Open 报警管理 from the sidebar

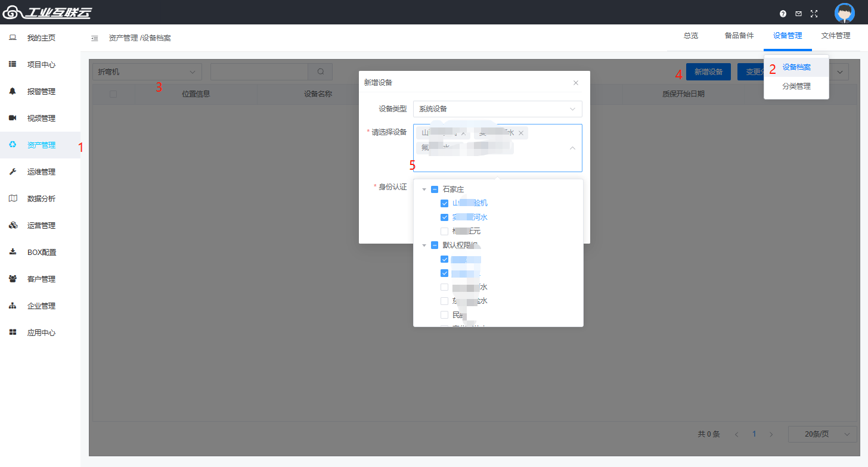pyautogui.click(x=41, y=92)
